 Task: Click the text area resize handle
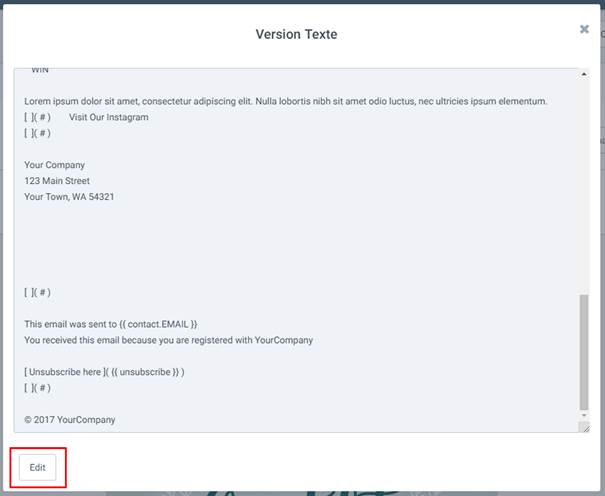584,427
